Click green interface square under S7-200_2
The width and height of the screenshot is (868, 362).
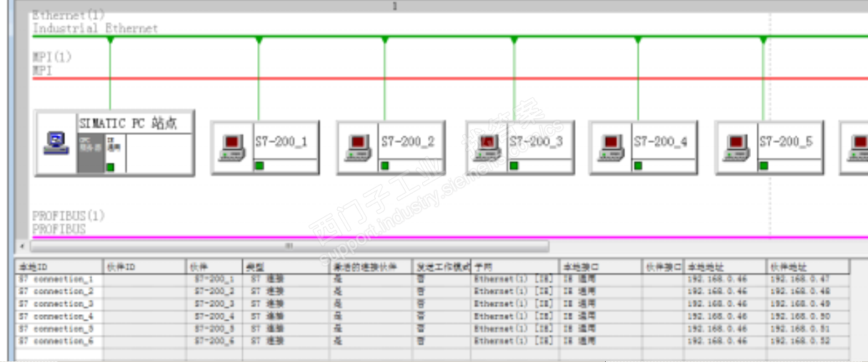pos(385,166)
